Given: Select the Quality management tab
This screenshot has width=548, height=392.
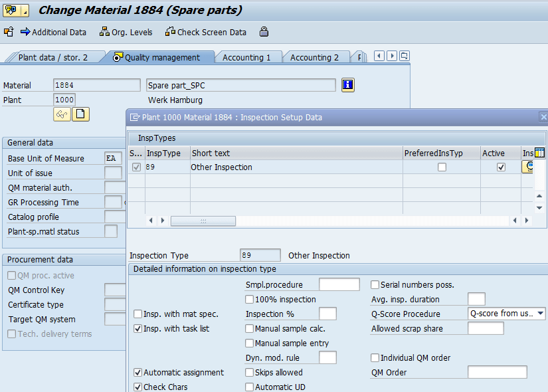Looking at the screenshot, I should coord(157,57).
